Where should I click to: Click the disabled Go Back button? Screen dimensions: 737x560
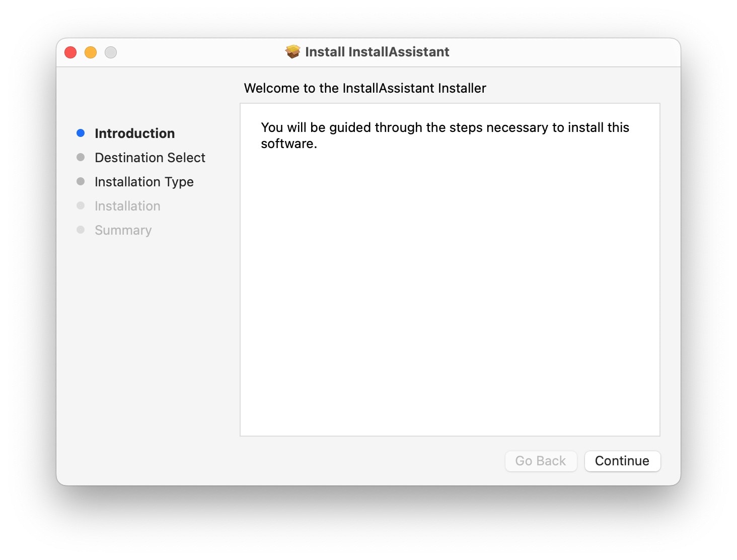point(541,461)
